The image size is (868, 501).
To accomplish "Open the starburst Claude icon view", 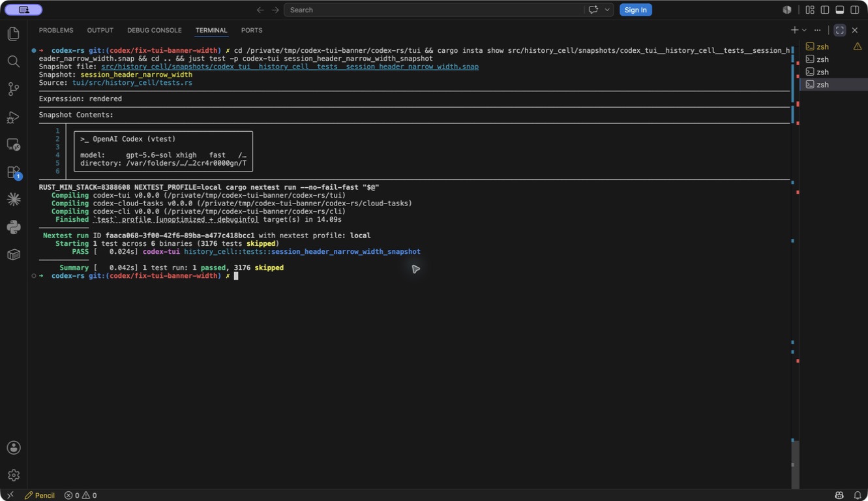I will coord(14,200).
